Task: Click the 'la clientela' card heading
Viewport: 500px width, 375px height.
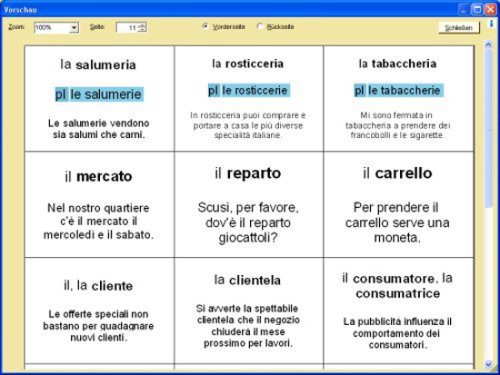Action: coord(248,280)
